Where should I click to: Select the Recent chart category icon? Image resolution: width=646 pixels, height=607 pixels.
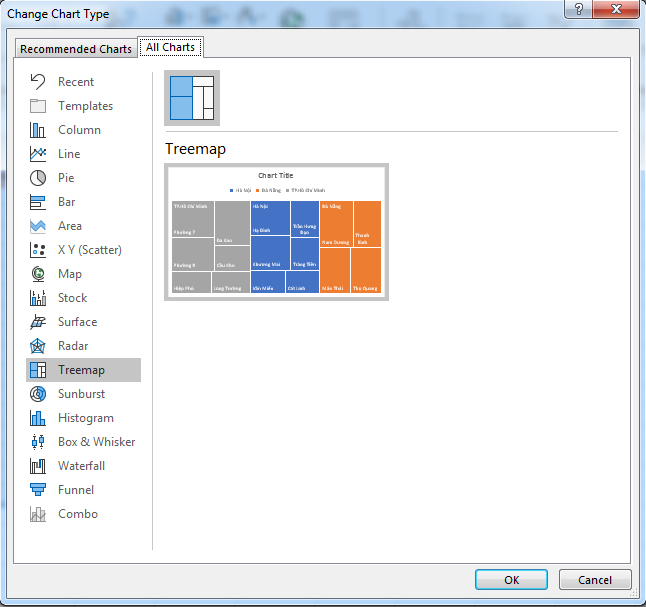point(38,82)
